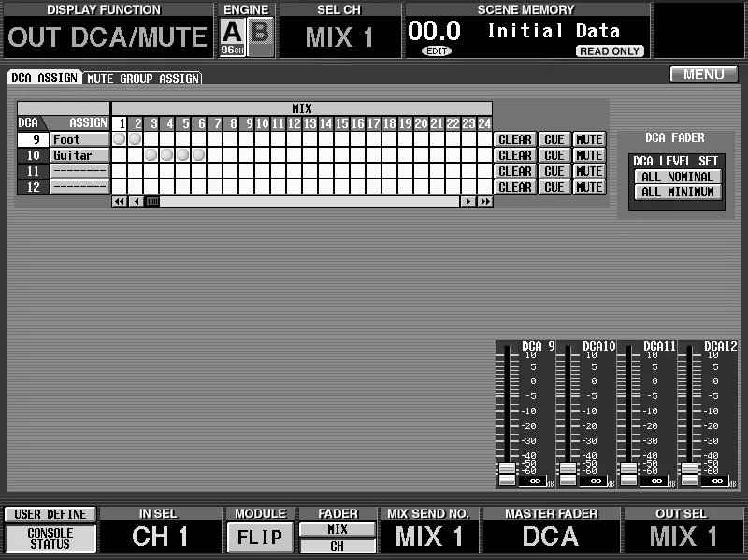Image resolution: width=748 pixels, height=560 pixels.
Task: Toggle MIX 2 assignment for DCA 9 Foot
Action: 136,139
